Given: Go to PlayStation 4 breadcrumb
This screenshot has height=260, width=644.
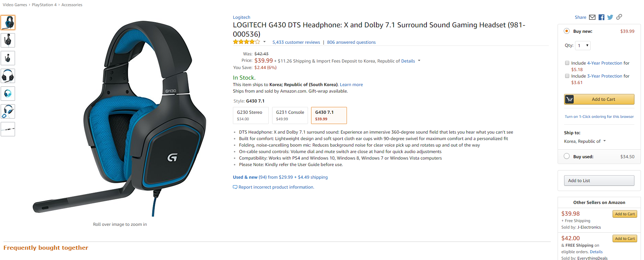Looking at the screenshot, I should tap(44, 5).
